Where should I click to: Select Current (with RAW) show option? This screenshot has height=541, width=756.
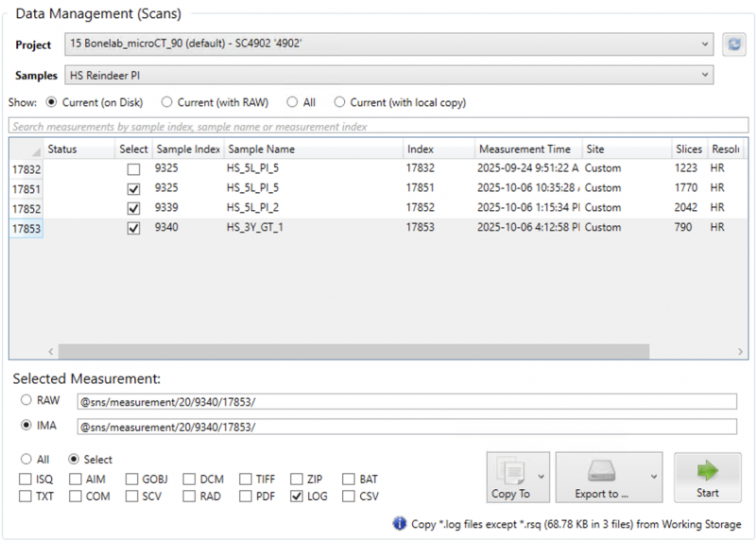click(x=167, y=102)
